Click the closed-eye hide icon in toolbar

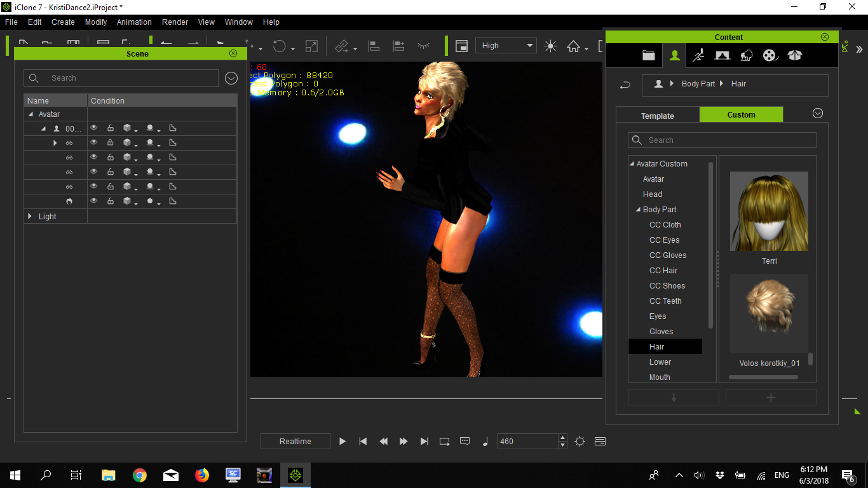[x=423, y=46]
